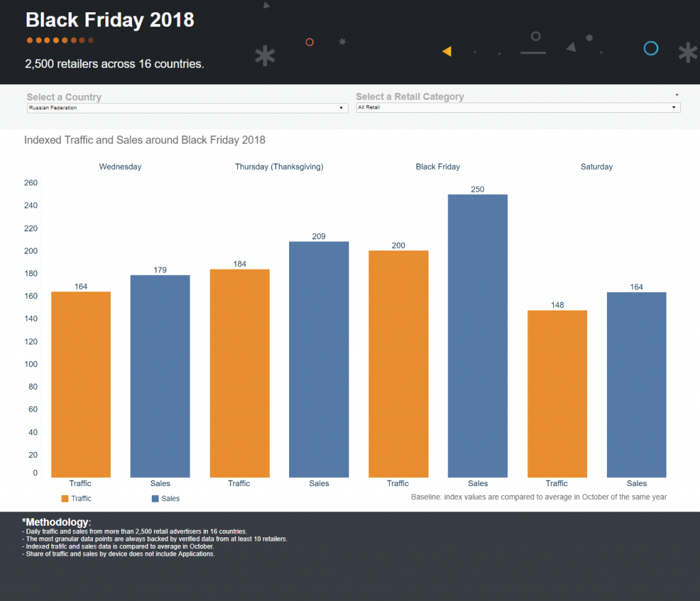Open the Select a Country dropdown

tap(187, 108)
